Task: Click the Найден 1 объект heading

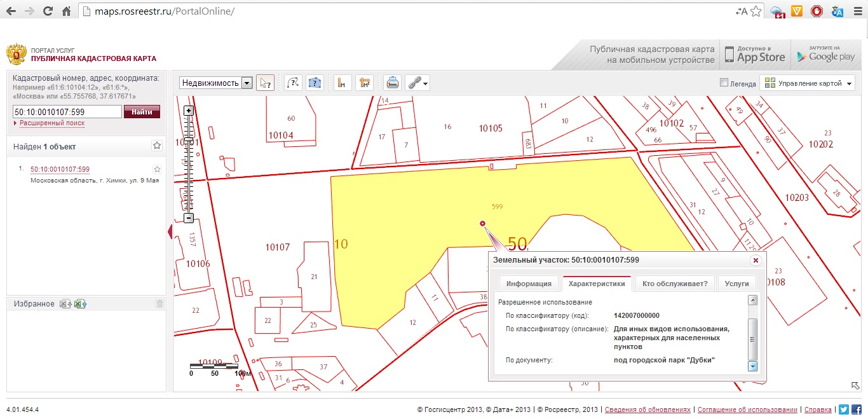Action: (44, 147)
